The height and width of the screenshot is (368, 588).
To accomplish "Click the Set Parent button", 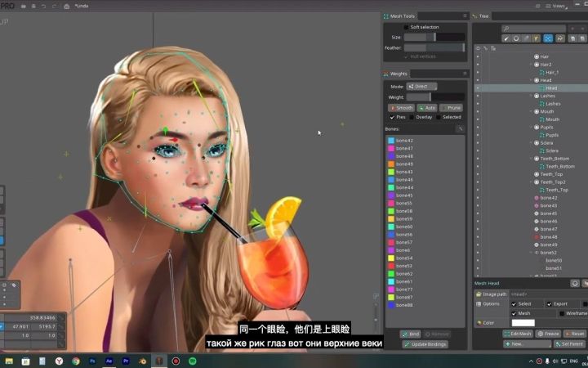I will click(569, 343).
